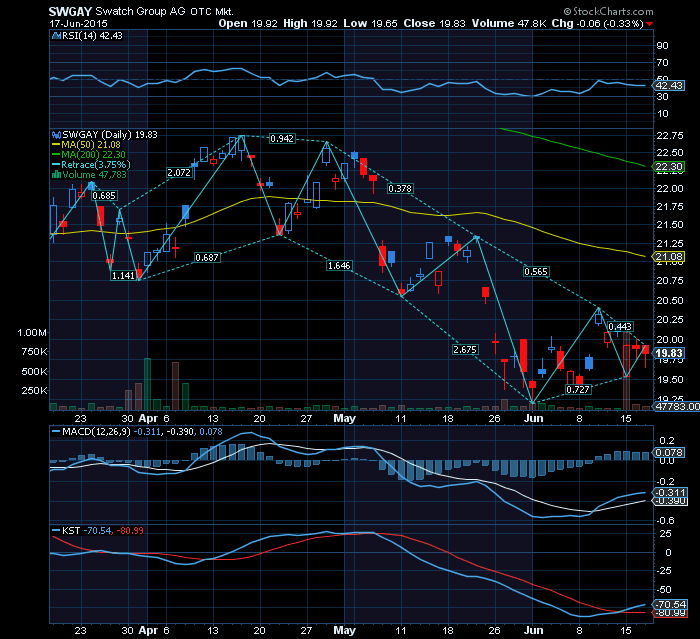This screenshot has height=639, width=700.
Task: Click the 20.50 price axis label
Action: [x=670, y=301]
